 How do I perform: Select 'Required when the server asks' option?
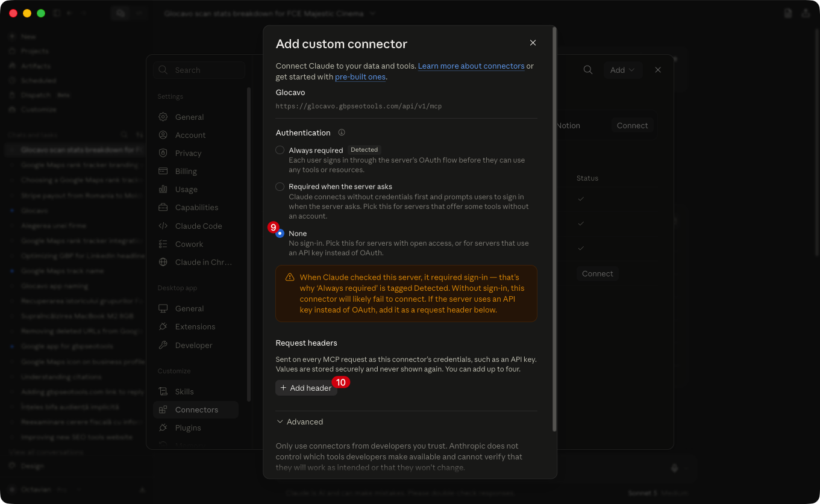280,187
